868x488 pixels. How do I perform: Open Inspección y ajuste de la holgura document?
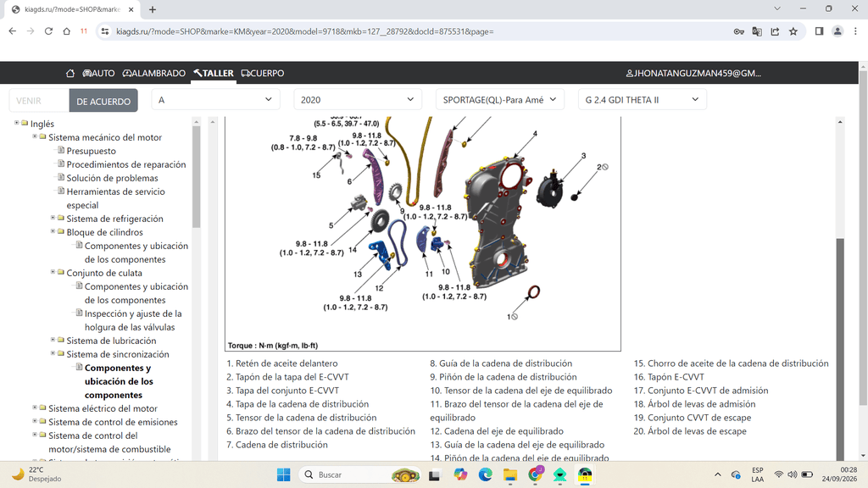[x=133, y=320]
